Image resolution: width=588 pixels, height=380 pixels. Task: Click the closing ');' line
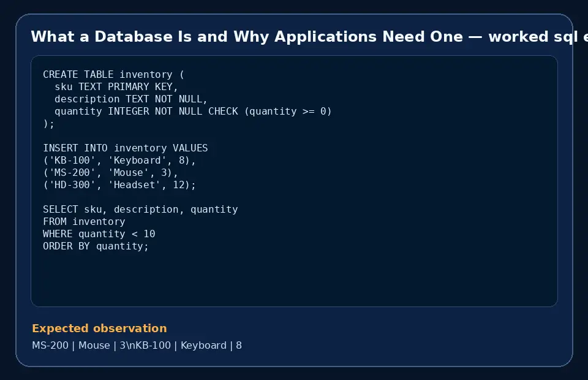[49, 124]
